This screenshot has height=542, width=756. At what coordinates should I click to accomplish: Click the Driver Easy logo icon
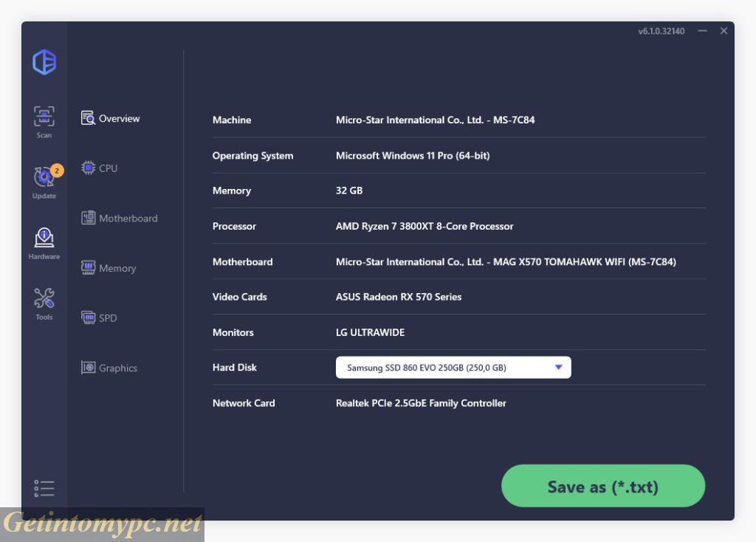pos(44,62)
